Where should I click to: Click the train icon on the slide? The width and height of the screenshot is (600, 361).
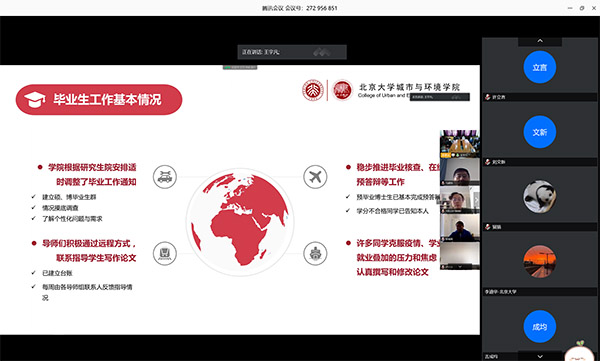coord(165,253)
